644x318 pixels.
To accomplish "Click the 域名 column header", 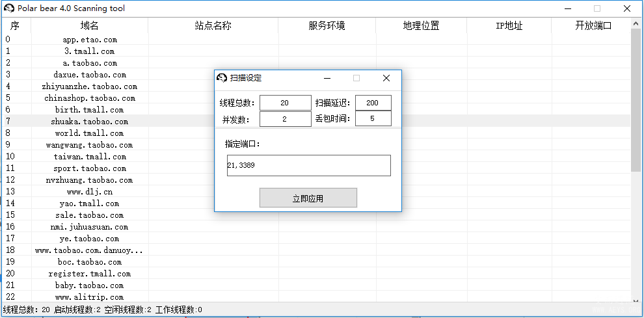I will (90, 26).
